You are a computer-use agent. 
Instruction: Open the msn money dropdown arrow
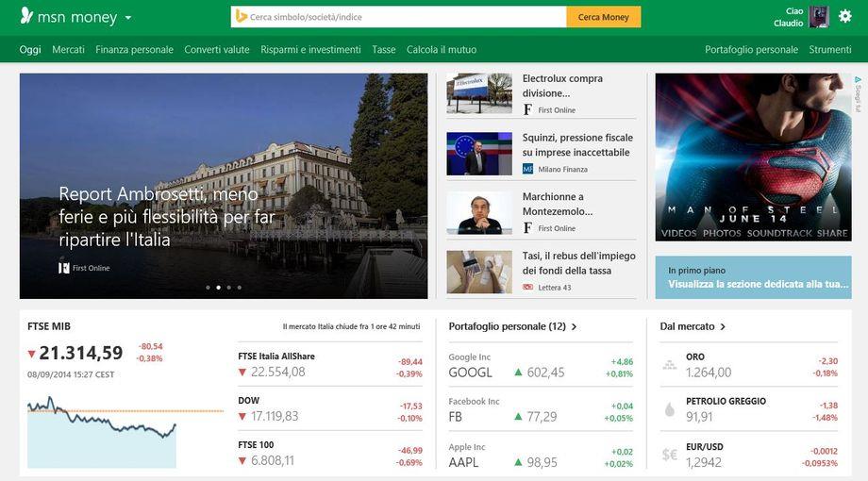[x=128, y=18]
